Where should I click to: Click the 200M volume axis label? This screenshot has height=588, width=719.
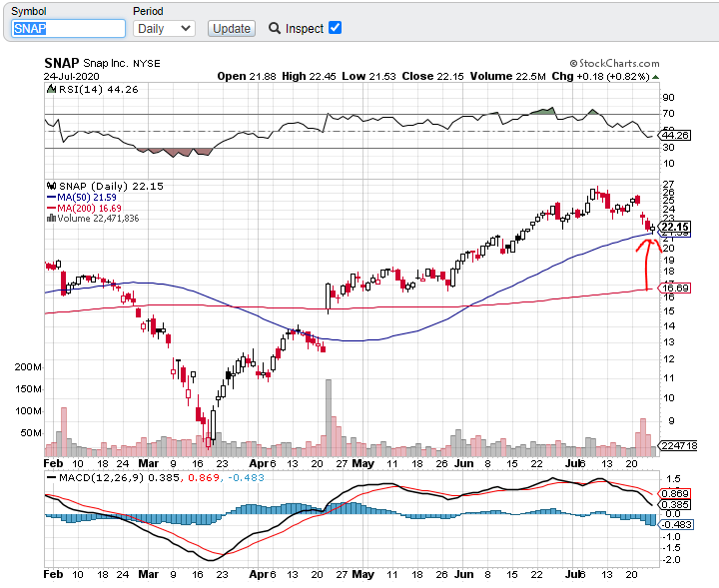28,367
